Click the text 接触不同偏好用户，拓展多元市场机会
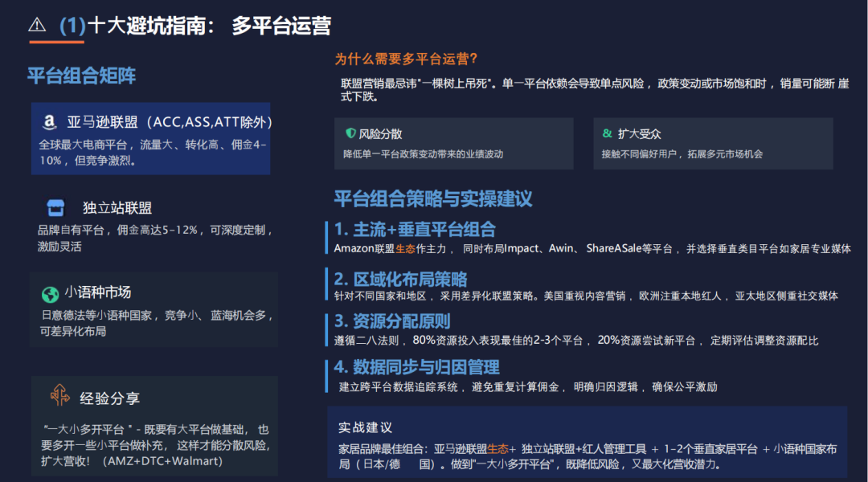 click(x=682, y=154)
